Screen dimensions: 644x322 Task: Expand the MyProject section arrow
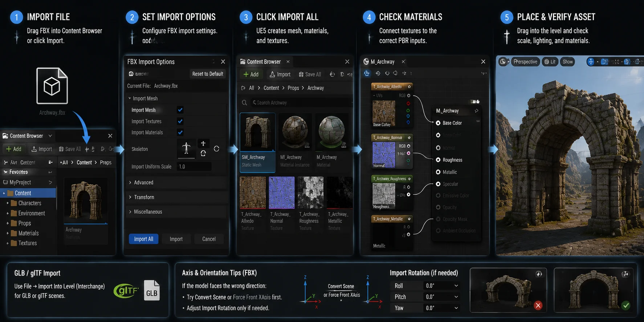pyautogui.click(x=50, y=182)
